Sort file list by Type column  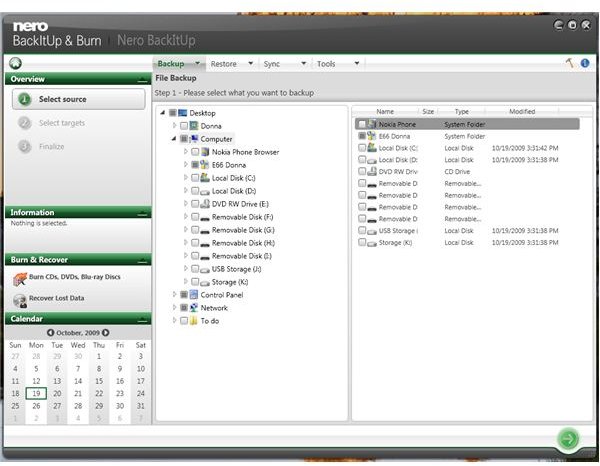[x=461, y=111]
